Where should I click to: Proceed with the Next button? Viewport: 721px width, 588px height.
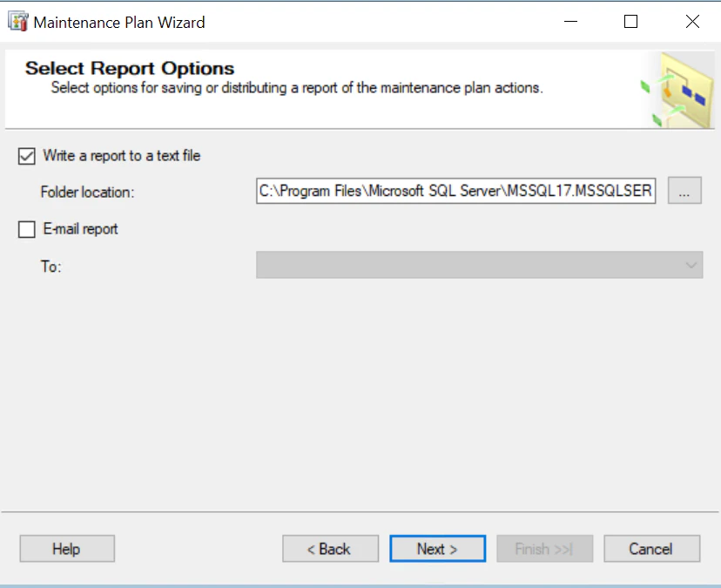[437, 549]
